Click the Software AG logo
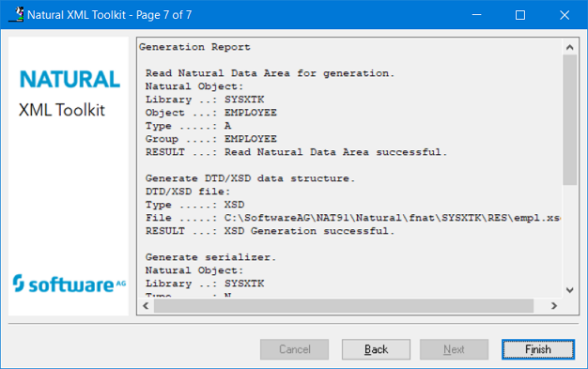This screenshot has height=369, width=588. 70,284
